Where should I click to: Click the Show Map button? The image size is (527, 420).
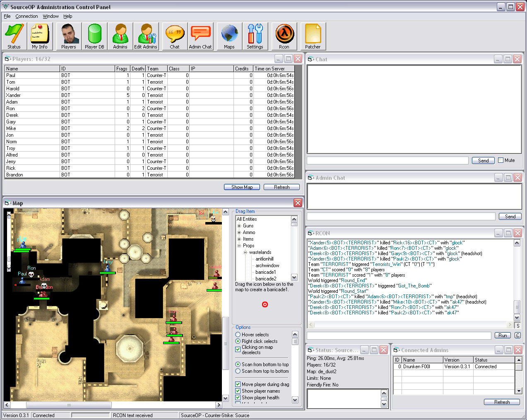click(242, 187)
